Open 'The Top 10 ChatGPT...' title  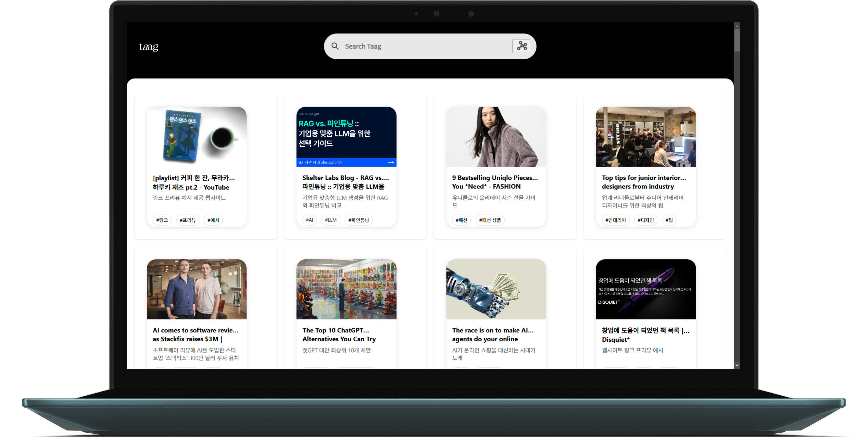[x=339, y=335]
